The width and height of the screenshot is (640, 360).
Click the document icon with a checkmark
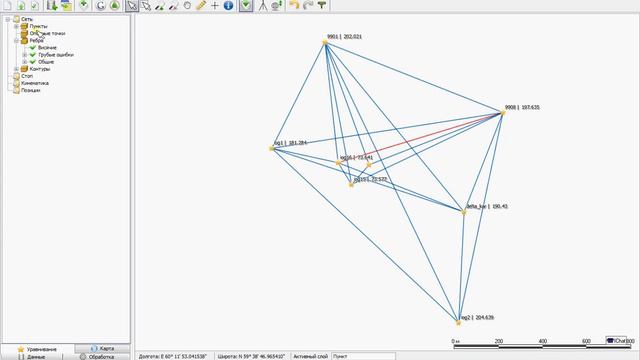tap(35, 5)
